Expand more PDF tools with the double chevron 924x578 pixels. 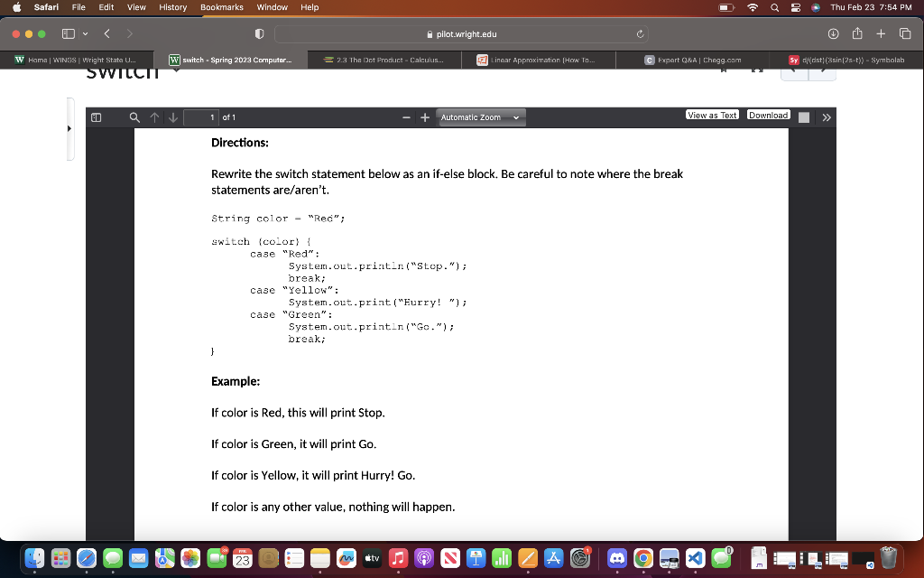point(824,117)
